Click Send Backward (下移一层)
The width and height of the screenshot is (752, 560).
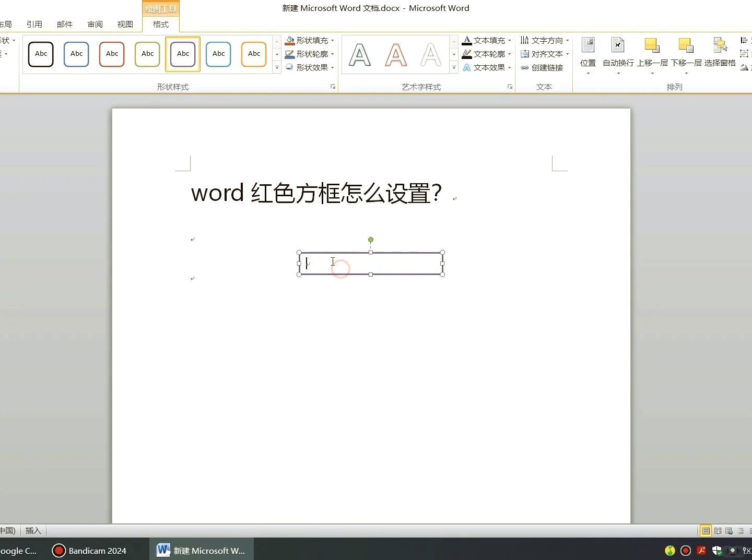[686, 55]
